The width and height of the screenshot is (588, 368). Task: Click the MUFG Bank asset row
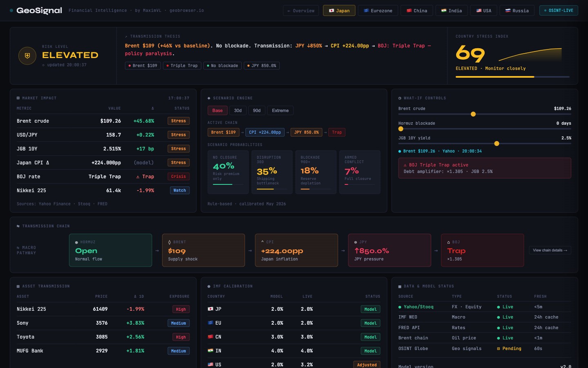coord(103,351)
